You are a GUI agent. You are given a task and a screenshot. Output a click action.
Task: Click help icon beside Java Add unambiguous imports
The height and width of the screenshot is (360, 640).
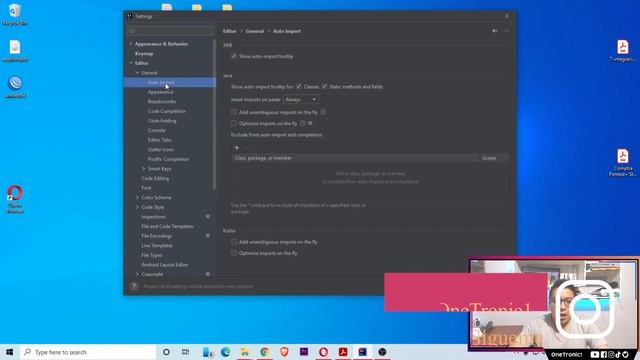coord(323,112)
